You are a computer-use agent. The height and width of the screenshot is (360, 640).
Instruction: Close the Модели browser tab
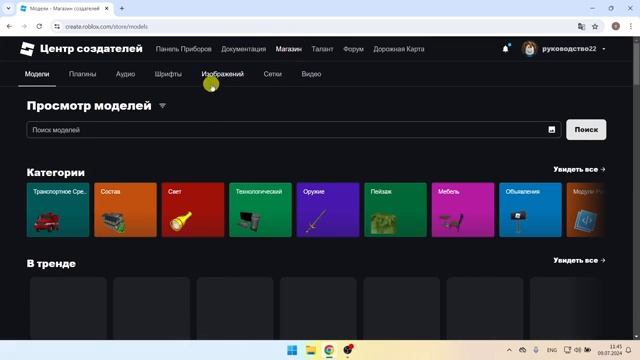tap(107, 8)
